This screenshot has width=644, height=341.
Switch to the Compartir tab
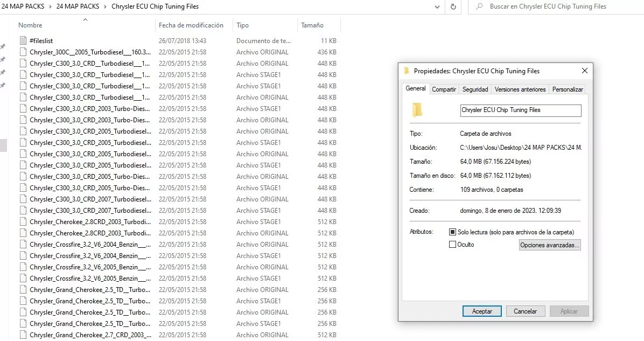pos(444,89)
